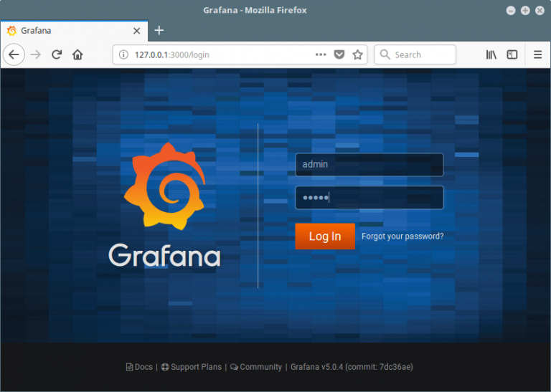Image resolution: width=551 pixels, height=392 pixels.
Task: Close the Firefox window
Action: tap(540, 11)
